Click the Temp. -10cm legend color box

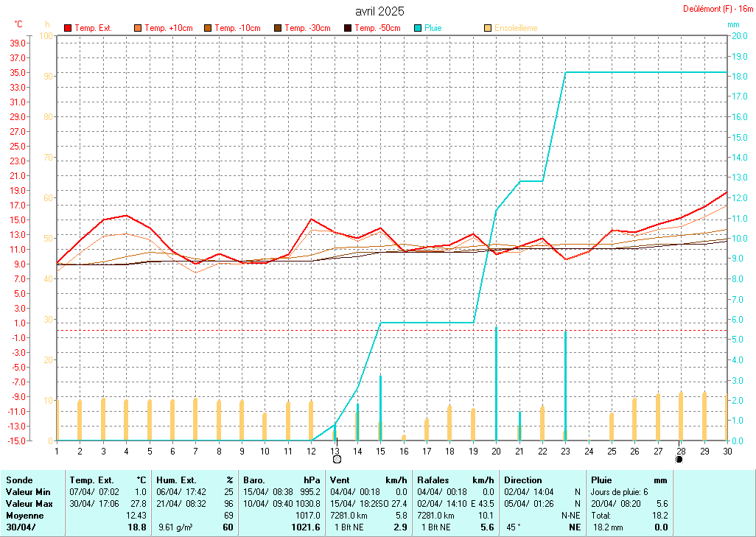coord(208,28)
